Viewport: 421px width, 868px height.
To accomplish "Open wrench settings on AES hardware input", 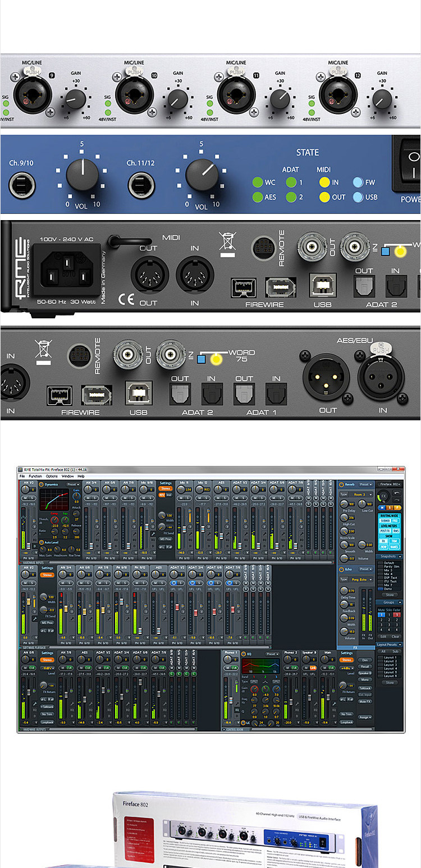I will [x=227, y=533].
